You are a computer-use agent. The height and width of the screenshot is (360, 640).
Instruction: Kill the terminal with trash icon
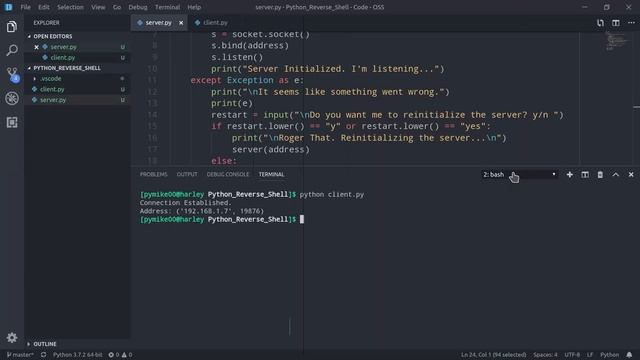[x=600, y=175]
